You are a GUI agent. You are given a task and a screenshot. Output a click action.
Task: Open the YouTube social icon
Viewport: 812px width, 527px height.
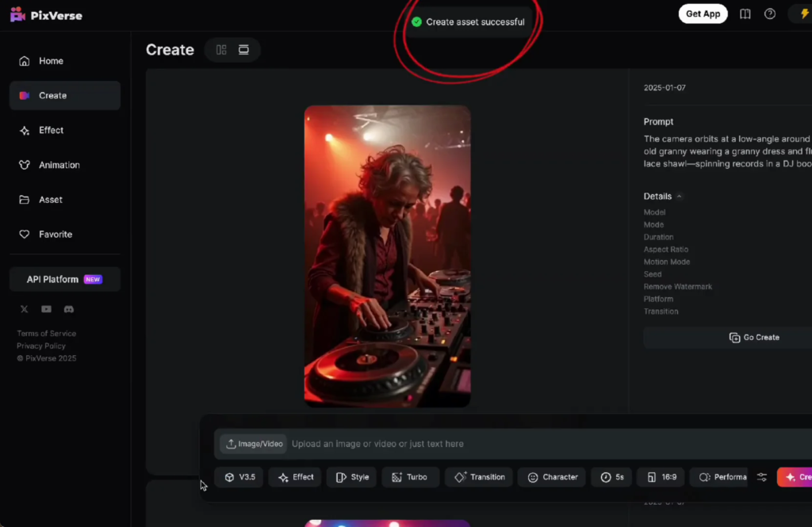(46, 309)
